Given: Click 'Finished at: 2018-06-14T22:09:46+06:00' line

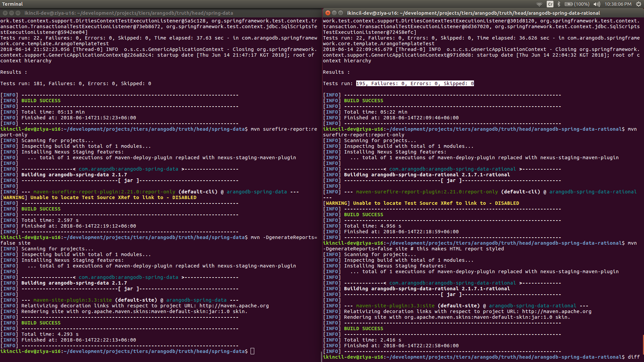Looking at the screenshot, I should click(401, 118).
